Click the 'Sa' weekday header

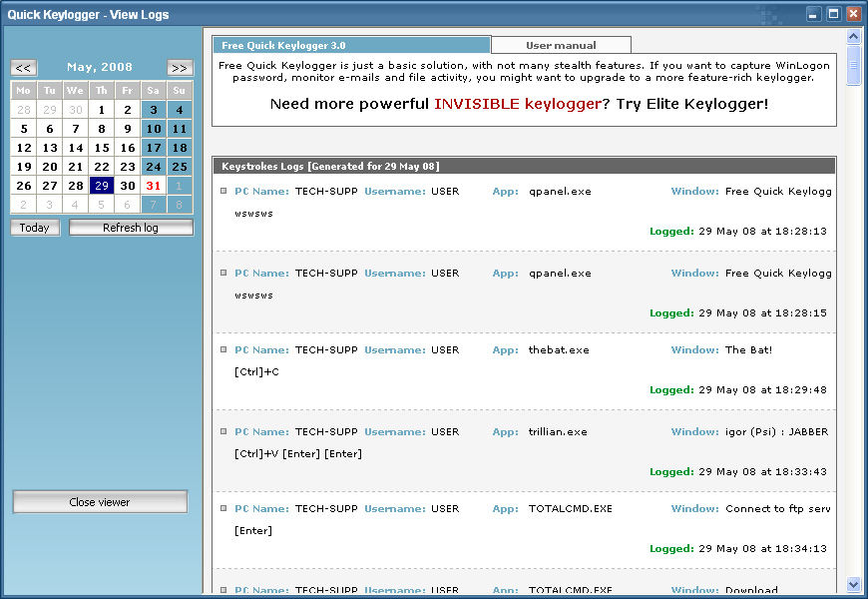[x=154, y=90]
